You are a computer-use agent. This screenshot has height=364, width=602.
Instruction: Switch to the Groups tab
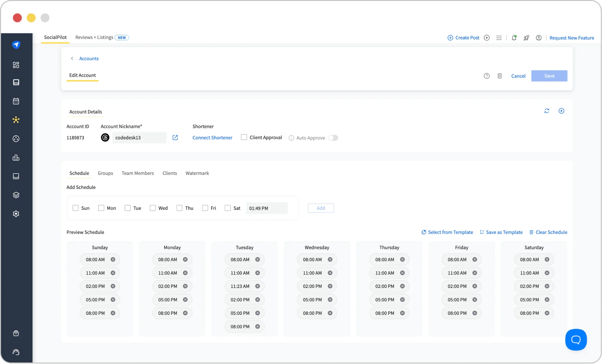[x=105, y=173]
